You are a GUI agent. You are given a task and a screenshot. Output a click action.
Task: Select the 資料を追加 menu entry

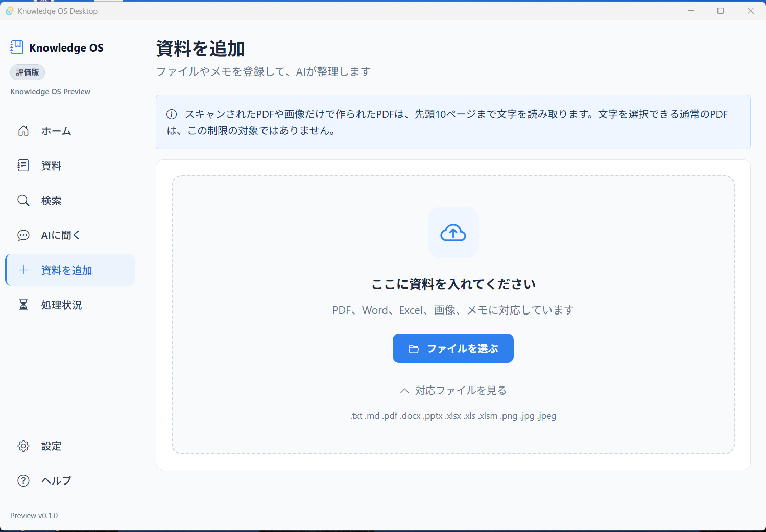tap(70, 270)
